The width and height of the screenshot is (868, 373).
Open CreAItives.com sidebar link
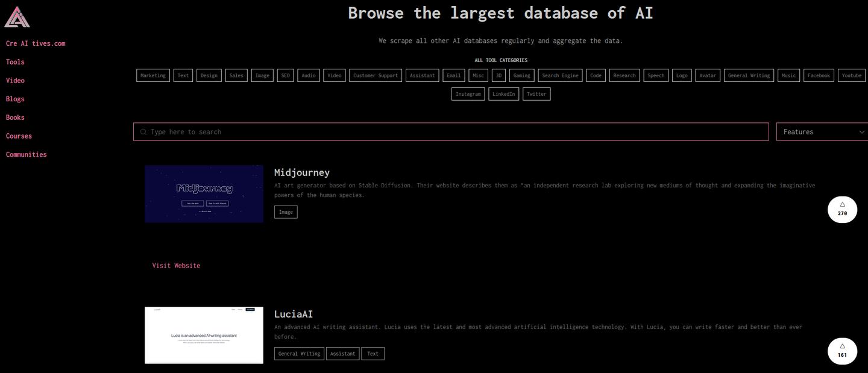point(36,43)
